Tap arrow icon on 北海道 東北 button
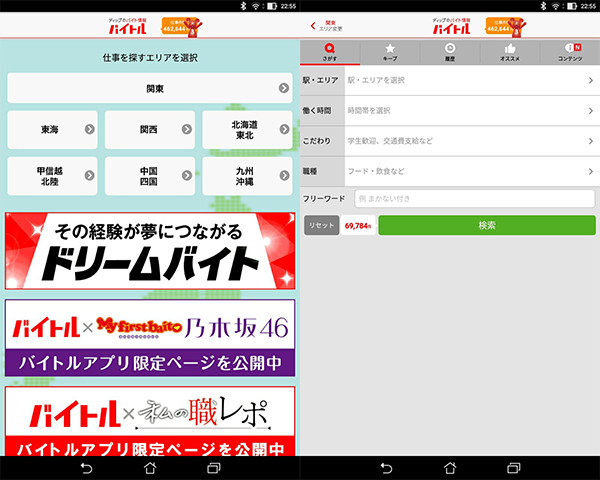Viewport: 600px width, 480px height. coord(284,129)
